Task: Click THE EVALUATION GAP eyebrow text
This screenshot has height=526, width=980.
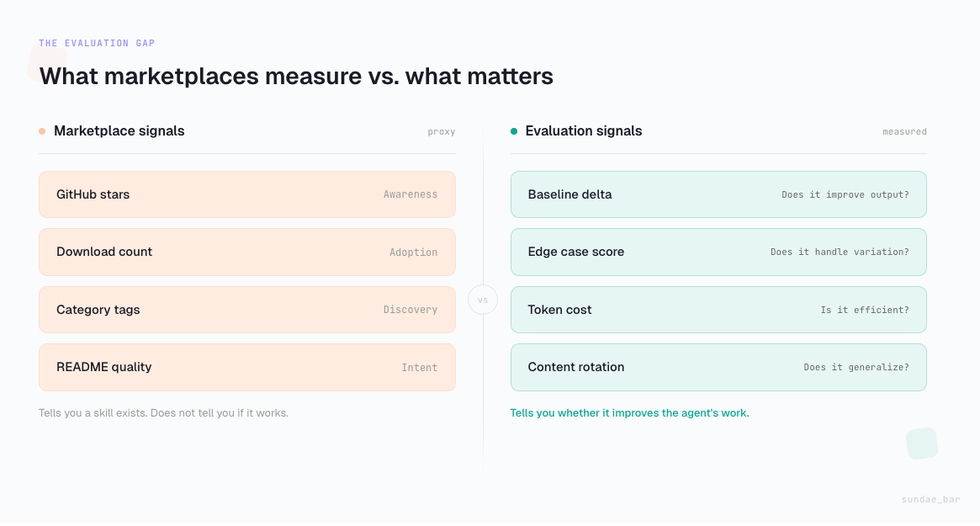Action: (97, 44)
